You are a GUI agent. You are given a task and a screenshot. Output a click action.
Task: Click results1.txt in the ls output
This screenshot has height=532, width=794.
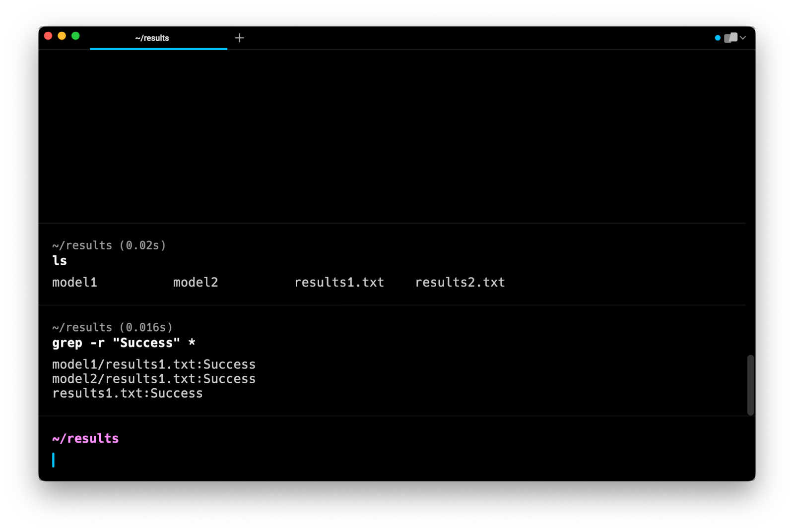[x=339, y=283]
